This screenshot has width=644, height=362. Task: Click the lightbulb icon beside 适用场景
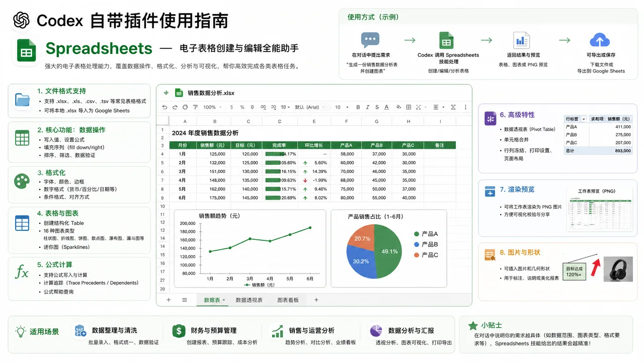[x=21, y=331]
